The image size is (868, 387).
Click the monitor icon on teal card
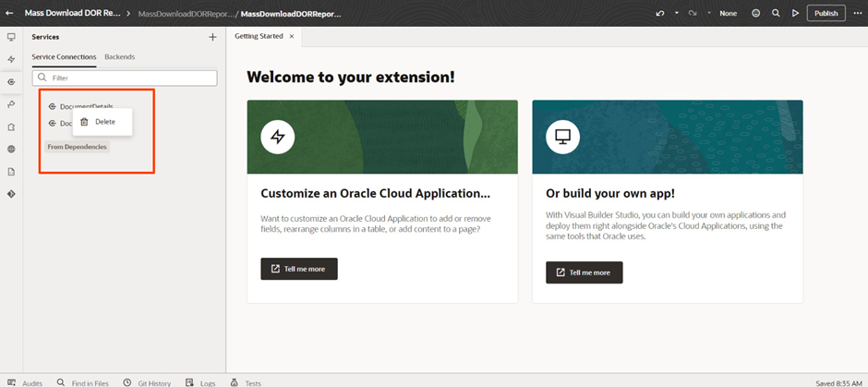click(x=563, y=137)
